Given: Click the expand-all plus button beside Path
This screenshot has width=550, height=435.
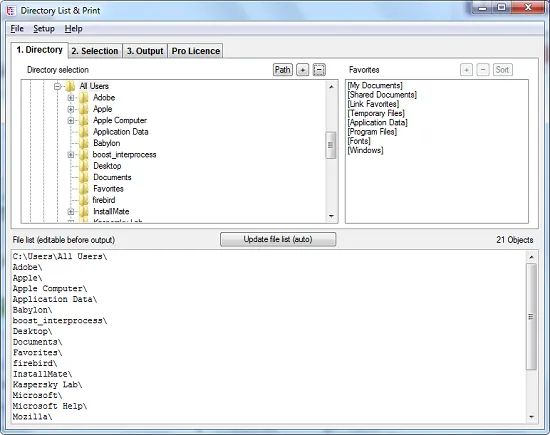Looking at the screenshot, I should (302, 70).
